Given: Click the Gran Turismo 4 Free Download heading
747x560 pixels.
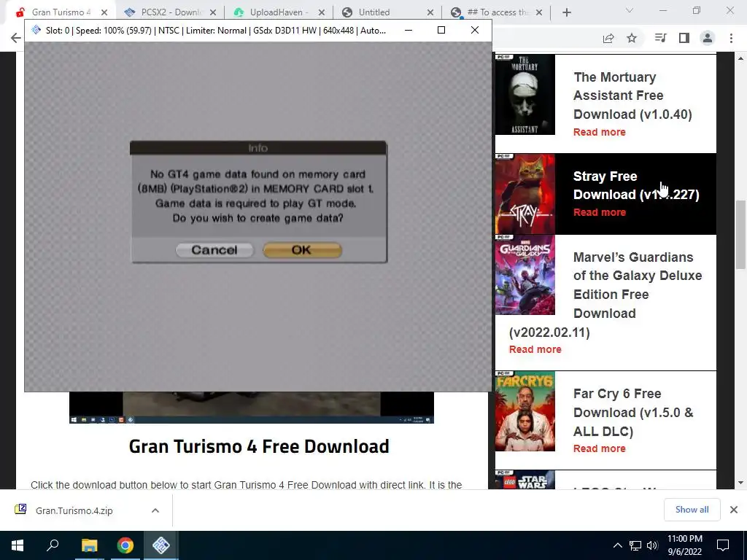Looking at the screenshot, I should 259,447.
